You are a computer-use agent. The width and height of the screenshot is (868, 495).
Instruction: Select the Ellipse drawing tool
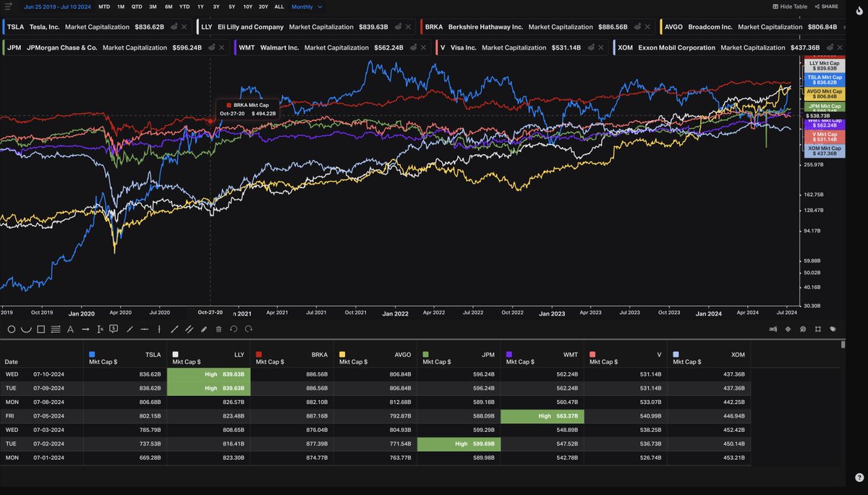click(12, 329)
